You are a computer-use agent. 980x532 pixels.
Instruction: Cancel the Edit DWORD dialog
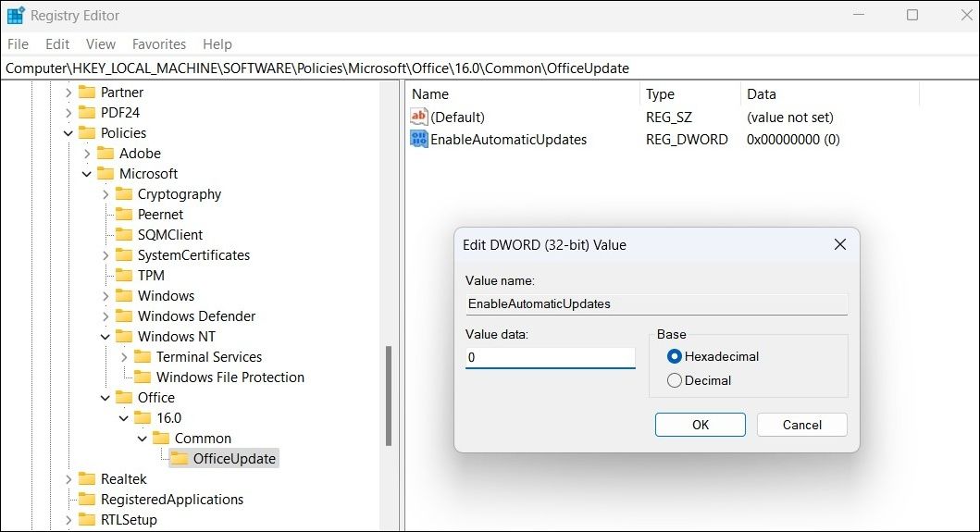pyautogui.click(x=802, y=425)
